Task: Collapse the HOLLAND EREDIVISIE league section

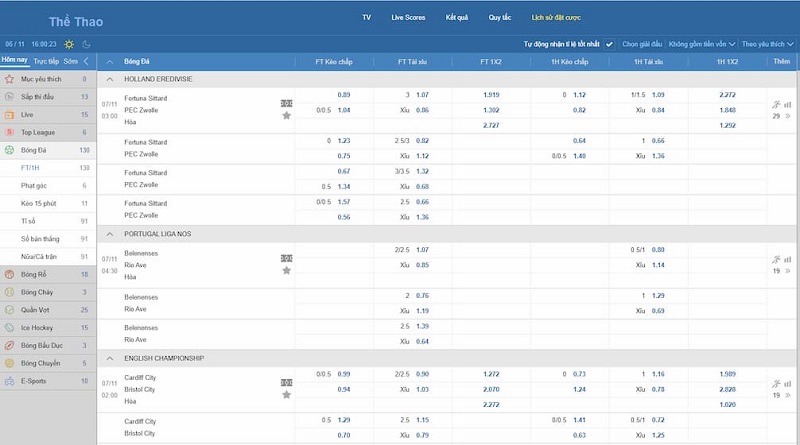Action: 110,77
